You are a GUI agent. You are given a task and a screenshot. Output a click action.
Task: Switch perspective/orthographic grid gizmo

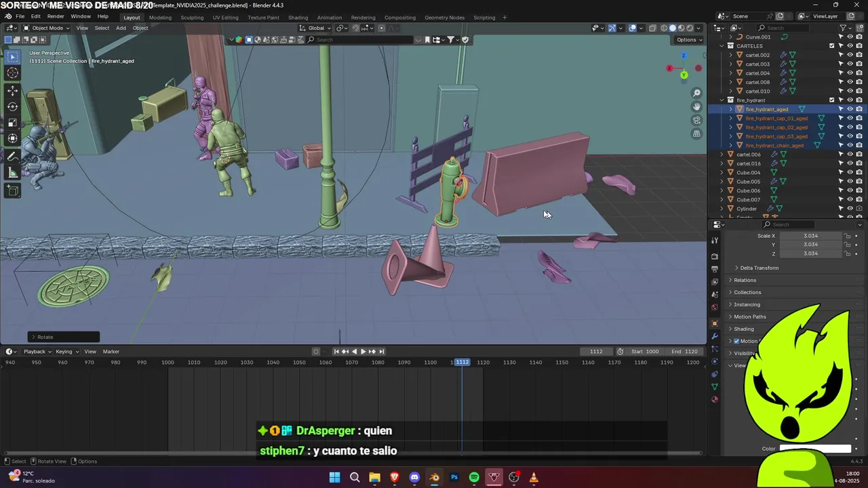pos(696,134)
